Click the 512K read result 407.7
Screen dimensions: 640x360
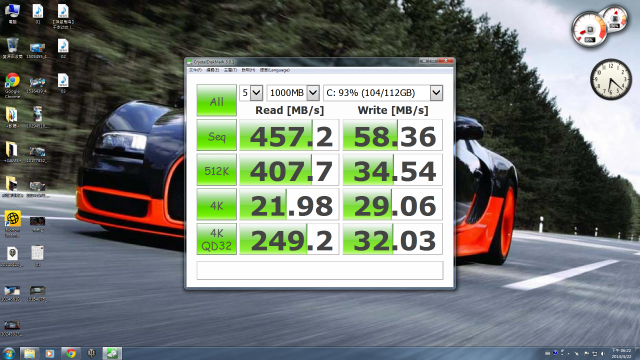[289, 170]
